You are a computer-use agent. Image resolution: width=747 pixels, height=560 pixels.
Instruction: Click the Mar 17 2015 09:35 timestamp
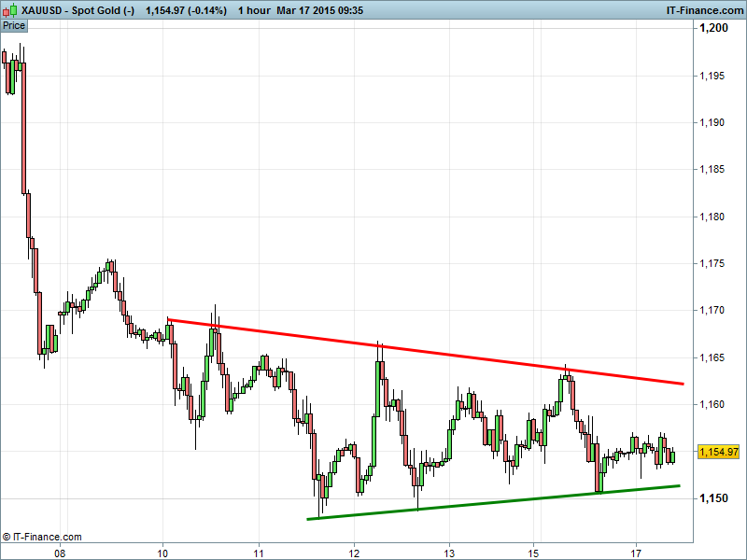point(320,10)
